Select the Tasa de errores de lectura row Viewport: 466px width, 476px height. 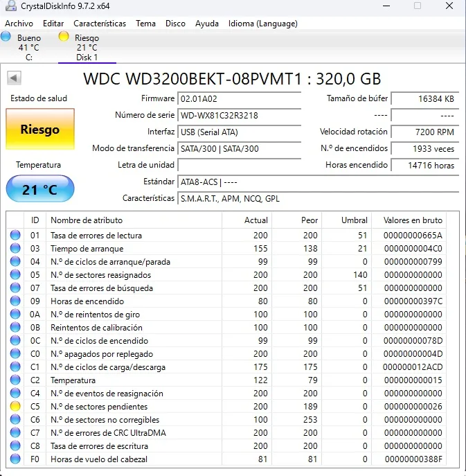pyautogui.click(x=226, y=236)
